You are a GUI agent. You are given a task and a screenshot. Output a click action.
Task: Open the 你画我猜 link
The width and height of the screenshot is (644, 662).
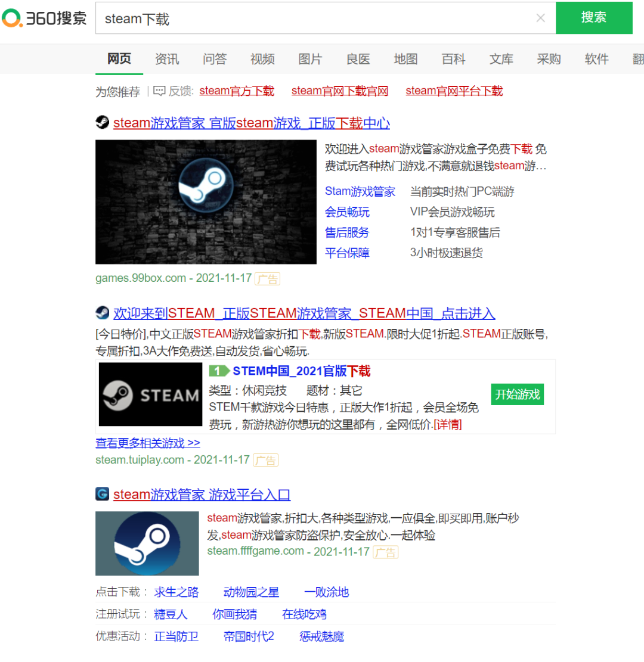(235, 614)
